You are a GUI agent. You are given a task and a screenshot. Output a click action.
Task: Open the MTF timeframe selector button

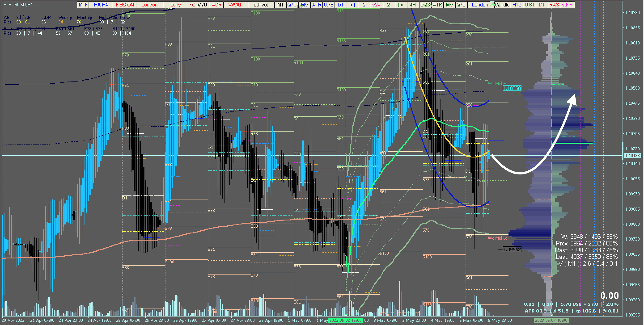(83, 5)
